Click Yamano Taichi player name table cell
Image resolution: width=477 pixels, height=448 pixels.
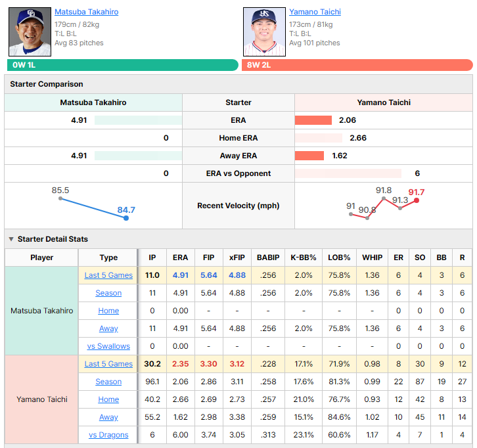coord(41,399)
